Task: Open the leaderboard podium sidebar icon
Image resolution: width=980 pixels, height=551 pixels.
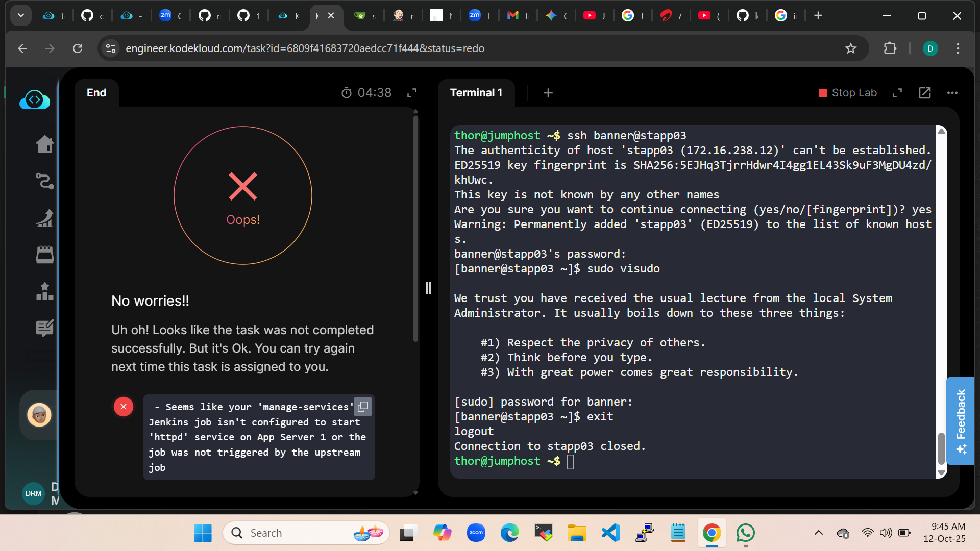Action: [x=45, y=291]
